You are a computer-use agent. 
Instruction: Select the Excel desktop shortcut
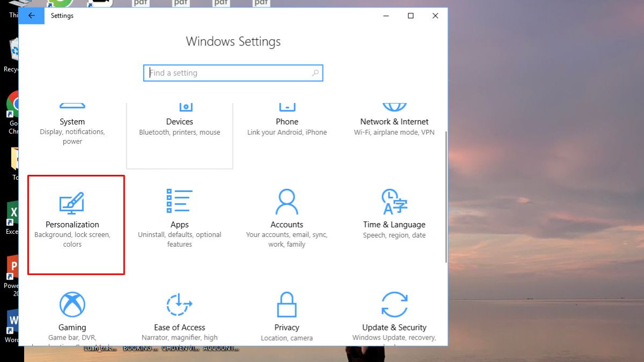[12, 217]
